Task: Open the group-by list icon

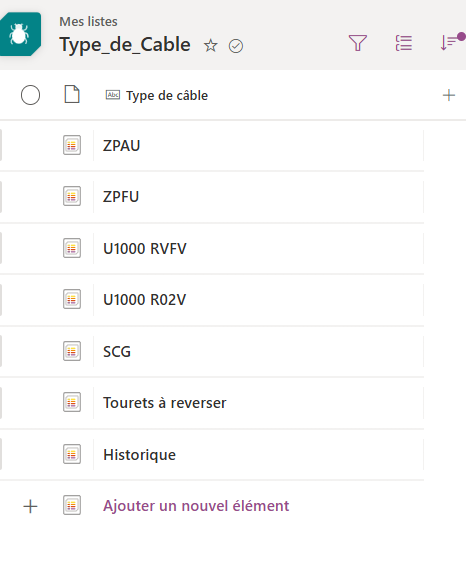Action: click(x=404, y=43)
